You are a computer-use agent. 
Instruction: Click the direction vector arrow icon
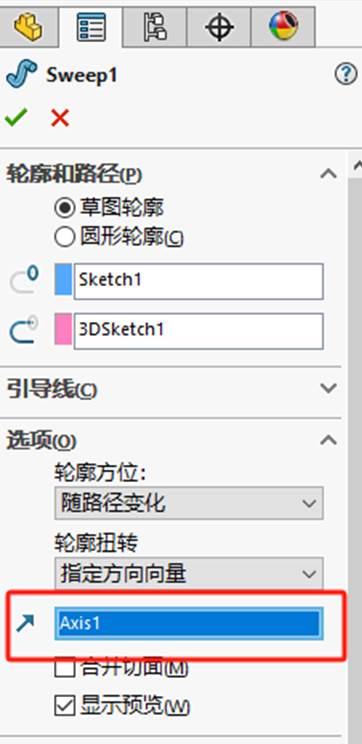(25, 623)
